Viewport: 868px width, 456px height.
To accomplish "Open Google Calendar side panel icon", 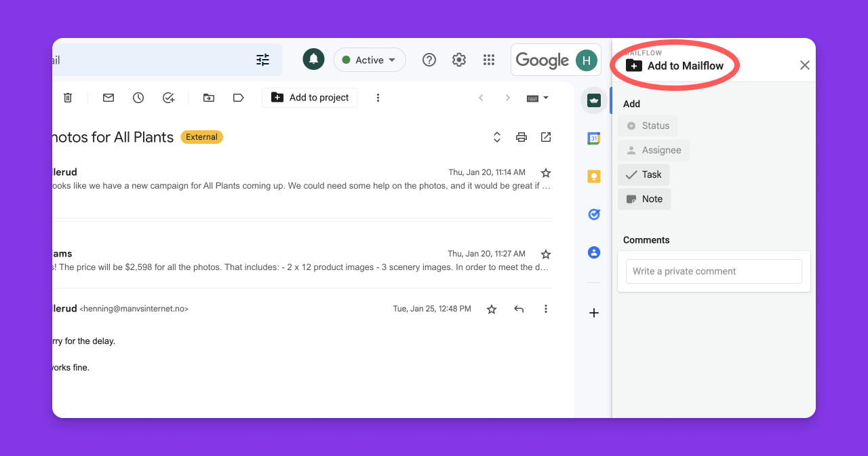I will pos(594,138).
